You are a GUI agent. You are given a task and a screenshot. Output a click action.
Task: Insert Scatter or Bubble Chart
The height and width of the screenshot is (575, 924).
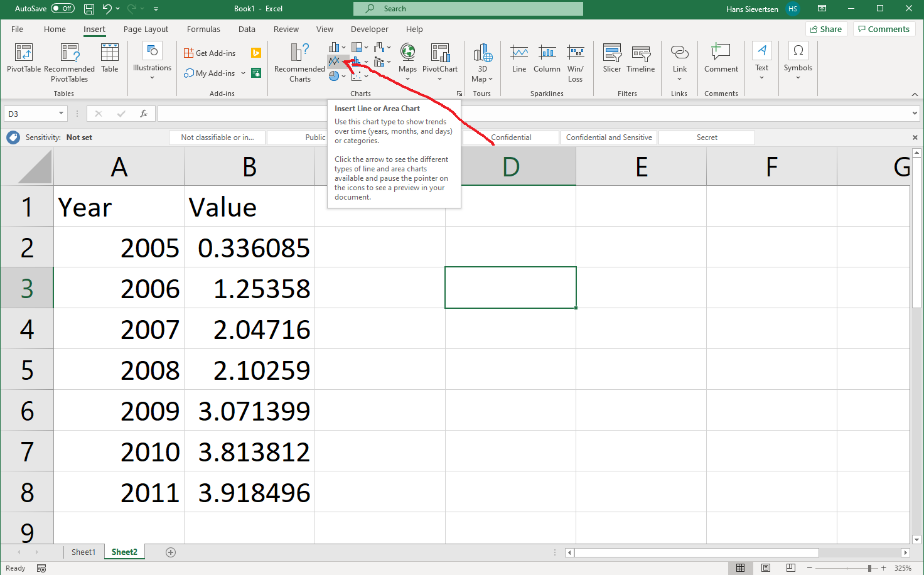360,76
